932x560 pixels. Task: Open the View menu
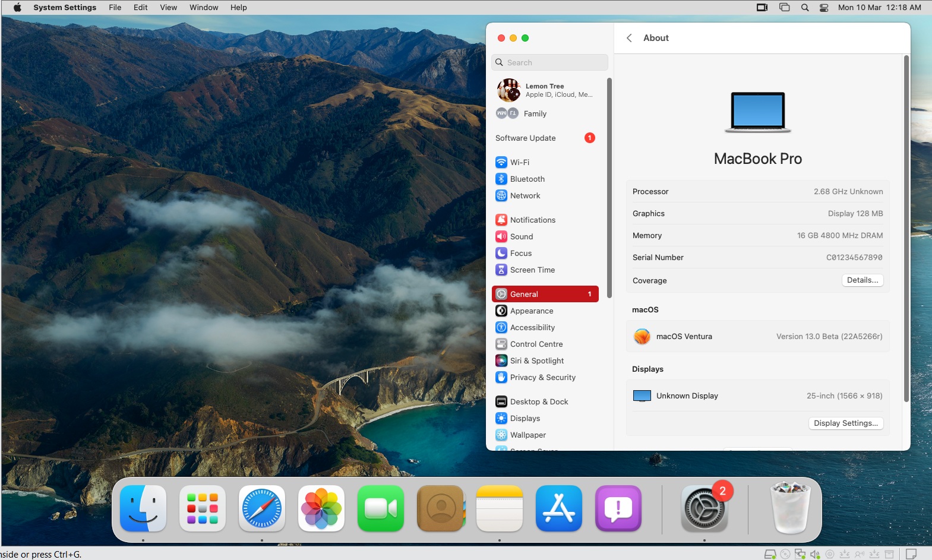pyautogui.click(x=169, y=7)
